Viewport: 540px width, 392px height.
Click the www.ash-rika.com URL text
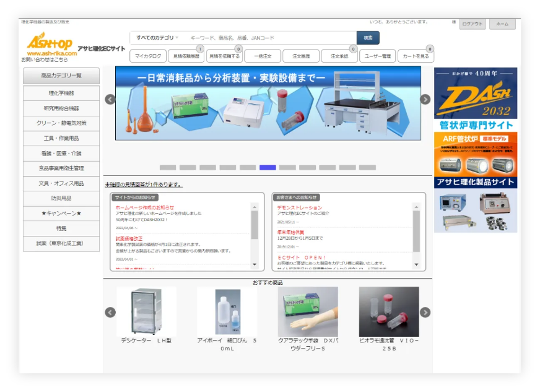click(x=52, y=53)
